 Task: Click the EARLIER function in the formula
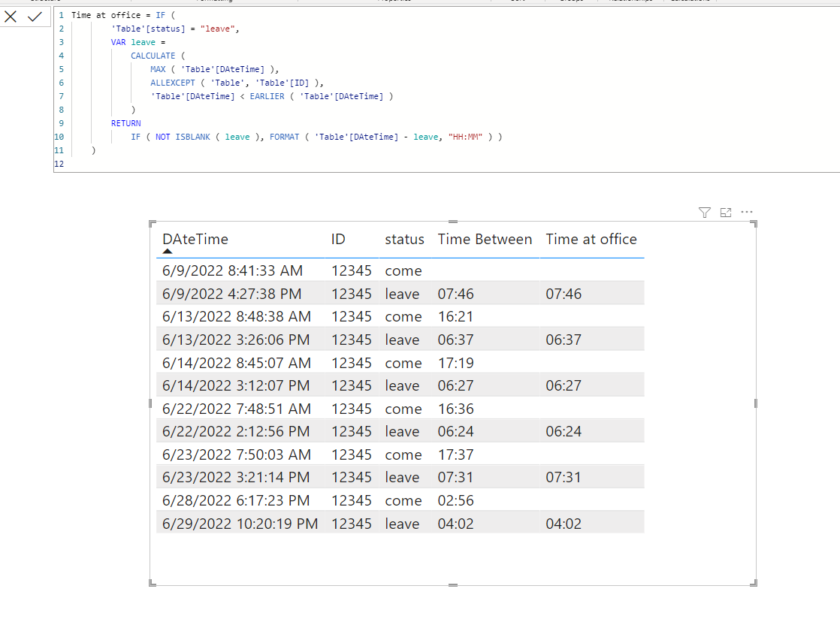267,96
